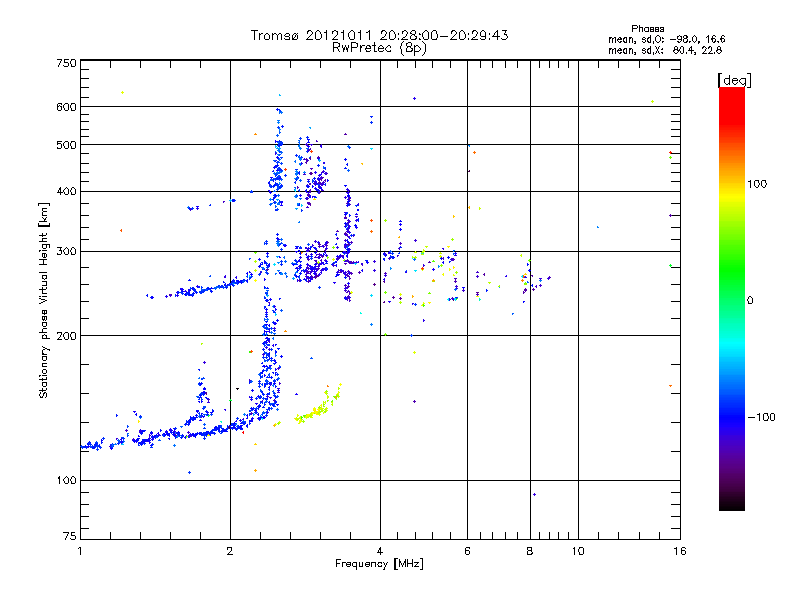Click the y-axis tick label '500'
The image size is (800, 600).
click(66, 145)
